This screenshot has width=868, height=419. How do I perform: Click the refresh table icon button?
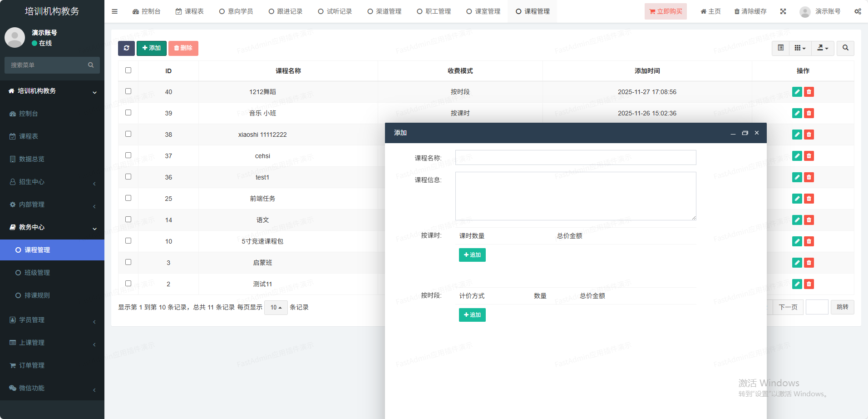pos(126,48)
